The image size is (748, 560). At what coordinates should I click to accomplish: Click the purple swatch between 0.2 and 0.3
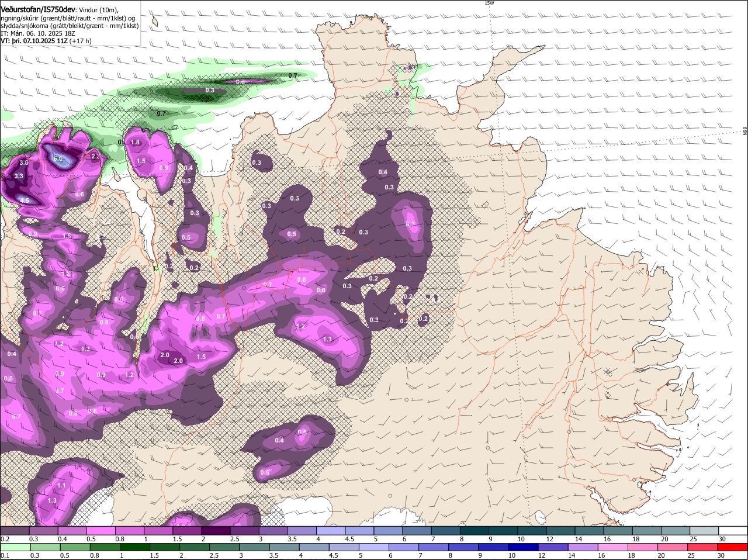(15, 530)
